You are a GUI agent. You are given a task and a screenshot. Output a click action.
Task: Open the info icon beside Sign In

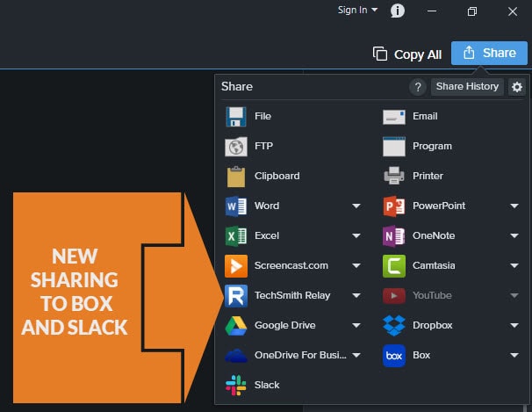click(x=398, y=11)
